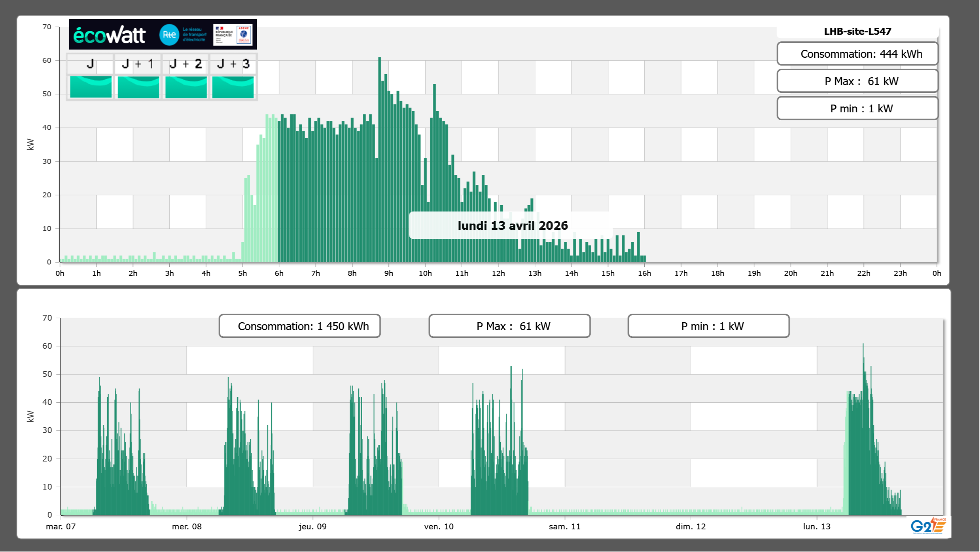Click the RTE round blue logo
Image resolution: width=980 pixels, height=552 pixels.
169,35
